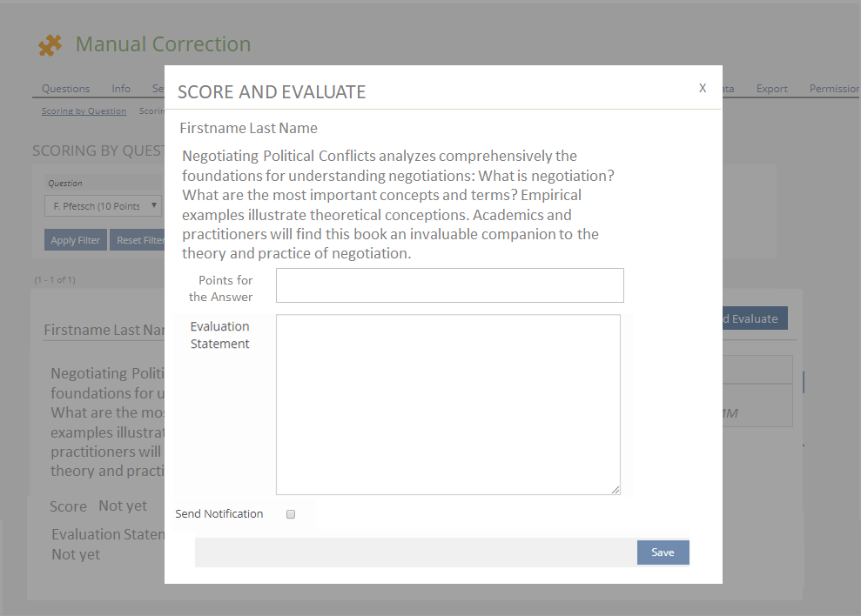Image resolution: width=861 pixels, height=616 pixels.
Task: Click the Points for the Answer field
Action: coord(449,285)
